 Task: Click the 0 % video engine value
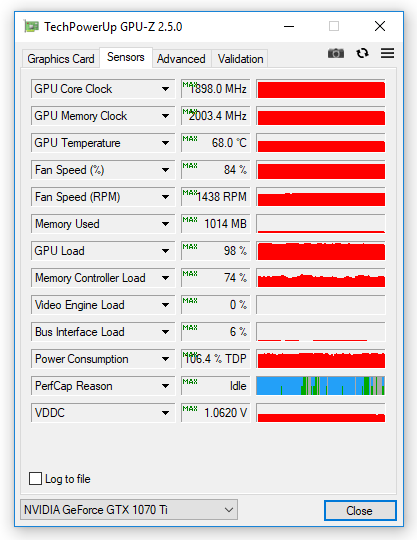click(x=216, y=305)
